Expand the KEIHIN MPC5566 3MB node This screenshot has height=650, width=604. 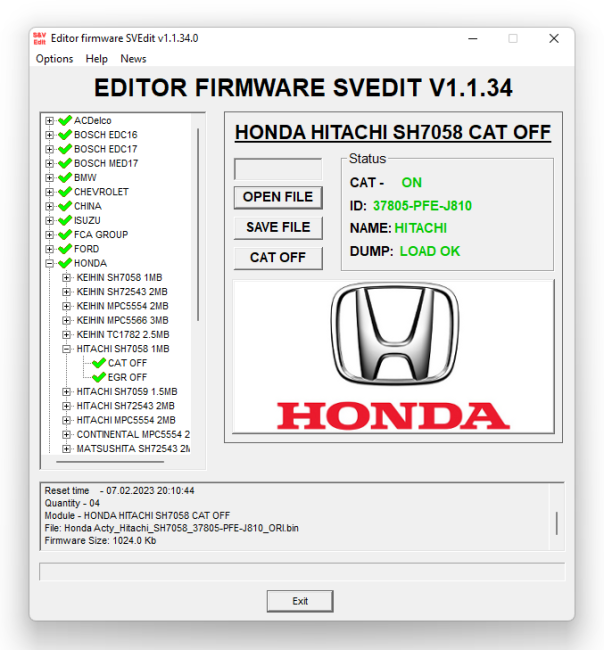tap(66, 320)
